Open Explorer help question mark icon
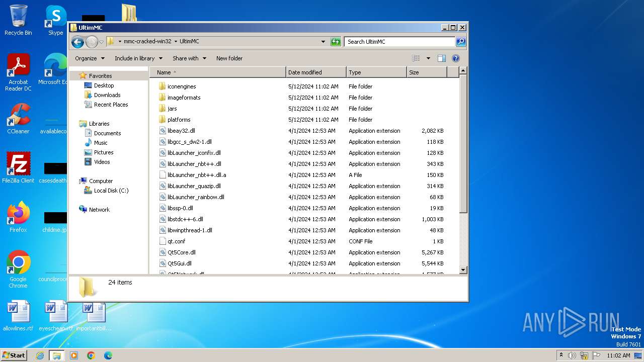 click(x=456, y=58)
